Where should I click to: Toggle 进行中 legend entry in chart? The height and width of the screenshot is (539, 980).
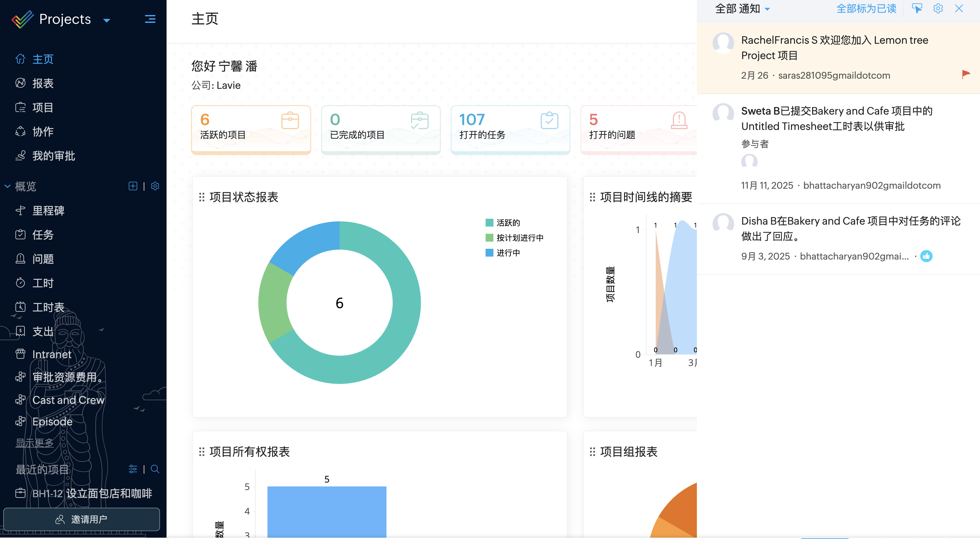[508, 253]
